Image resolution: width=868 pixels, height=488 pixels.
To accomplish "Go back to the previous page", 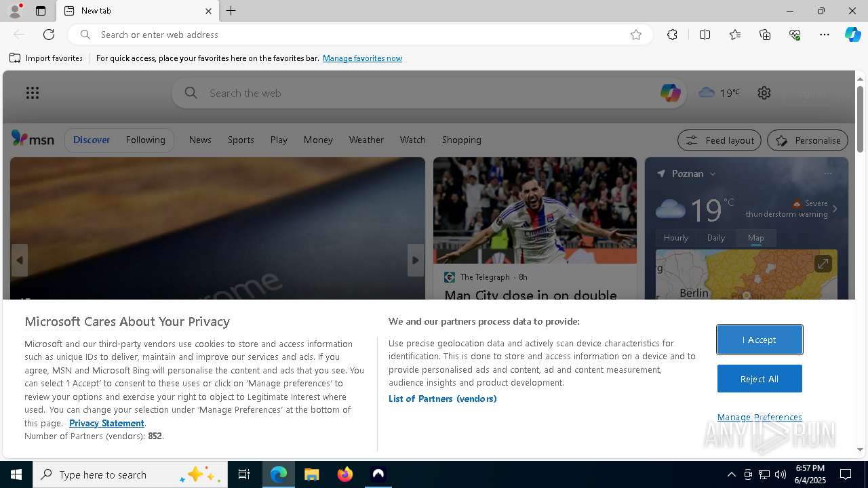I will pyautogui.click(x=19, y=35).
